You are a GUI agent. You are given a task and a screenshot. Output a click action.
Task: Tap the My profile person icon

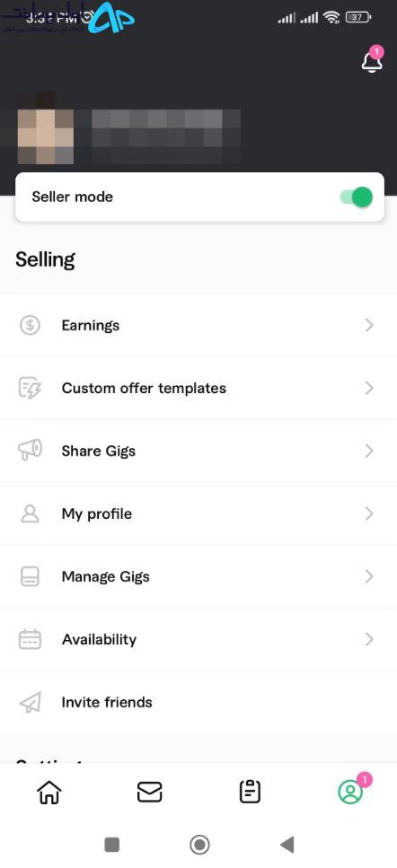pyautogui.click(x=30, y=513)
